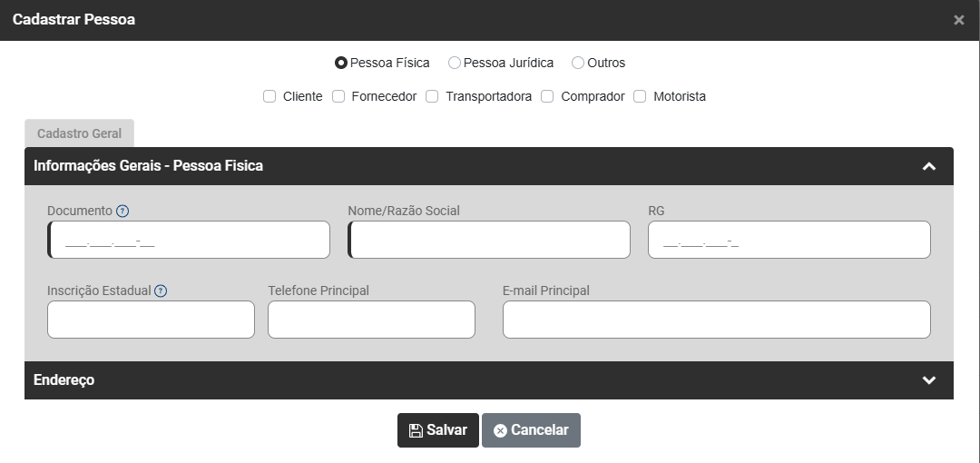This screenshot has width=980, height=463.
Task: Toggle the Motorista checkbox
Action: coord(640,96)
